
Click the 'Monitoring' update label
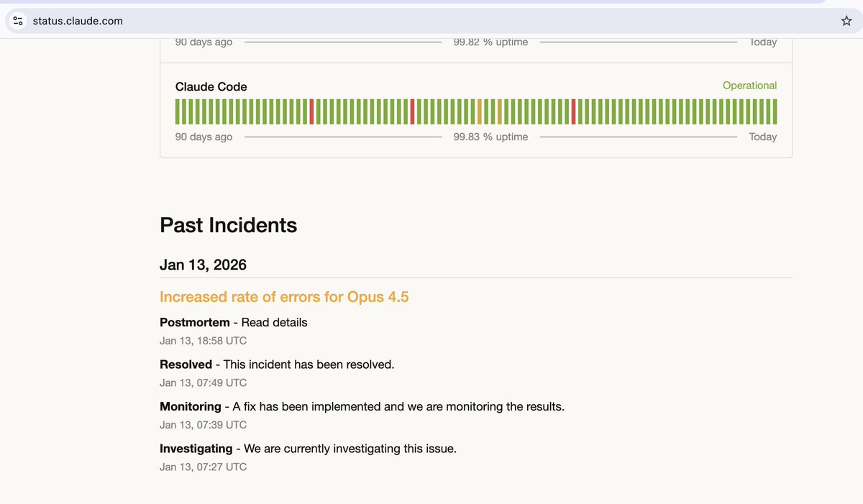[191, 407]
